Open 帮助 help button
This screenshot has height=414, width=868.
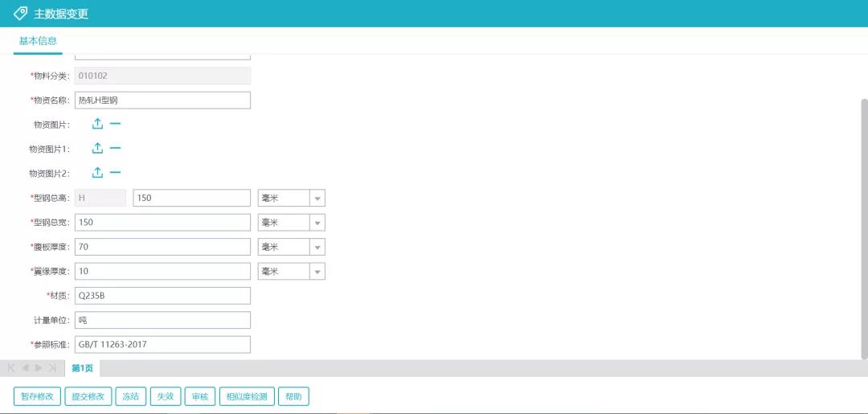pos(293,396)
